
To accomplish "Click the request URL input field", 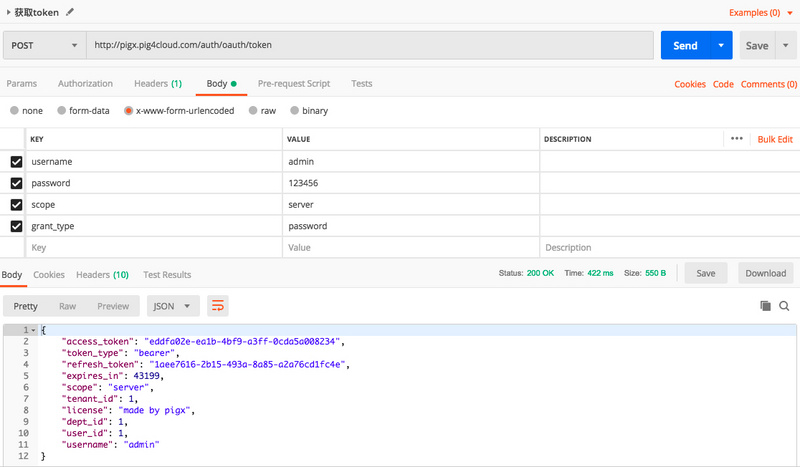I will (x=370, y=45).
